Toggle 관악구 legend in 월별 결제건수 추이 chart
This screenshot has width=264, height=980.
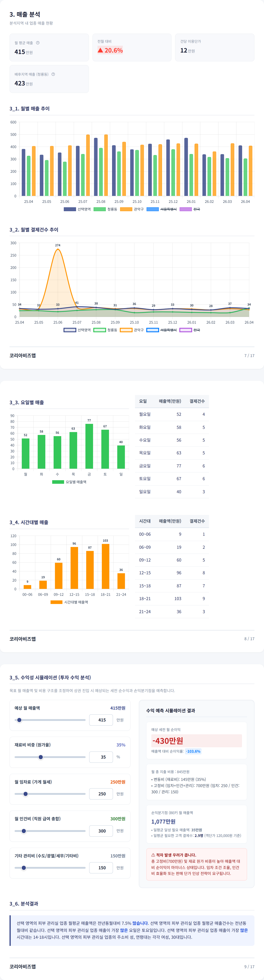(x=132, y=330)
